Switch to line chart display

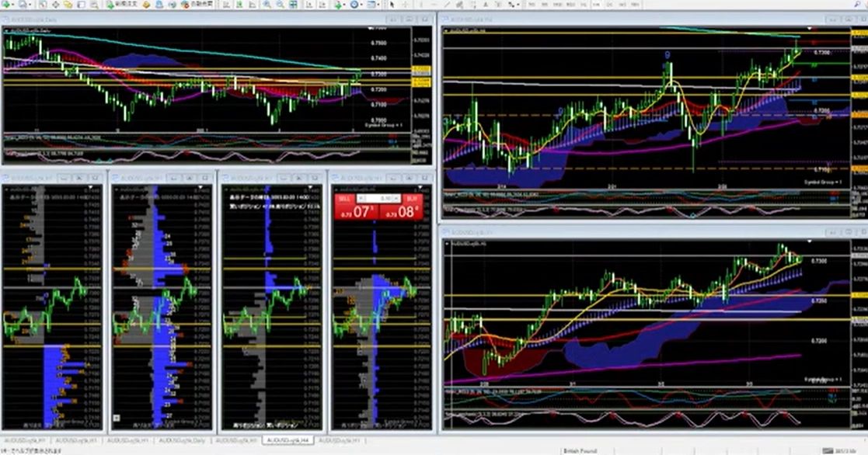[x=252, y=5]
